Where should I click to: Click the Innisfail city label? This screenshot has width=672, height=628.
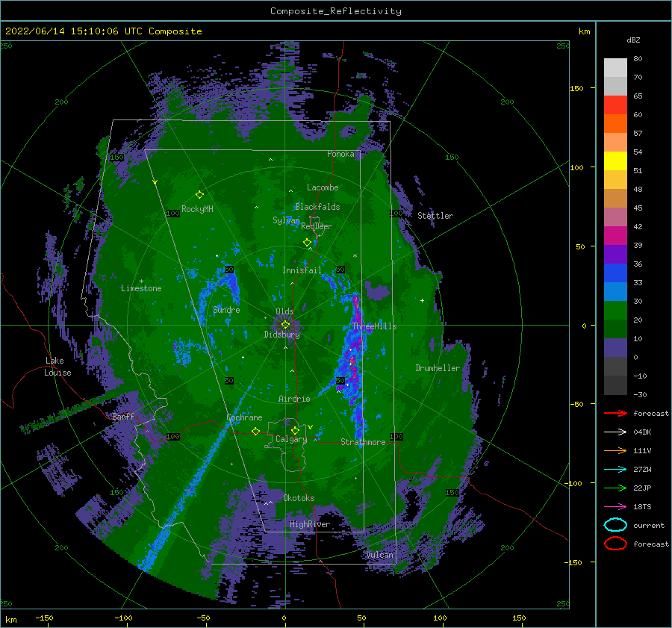click(302, 270)
